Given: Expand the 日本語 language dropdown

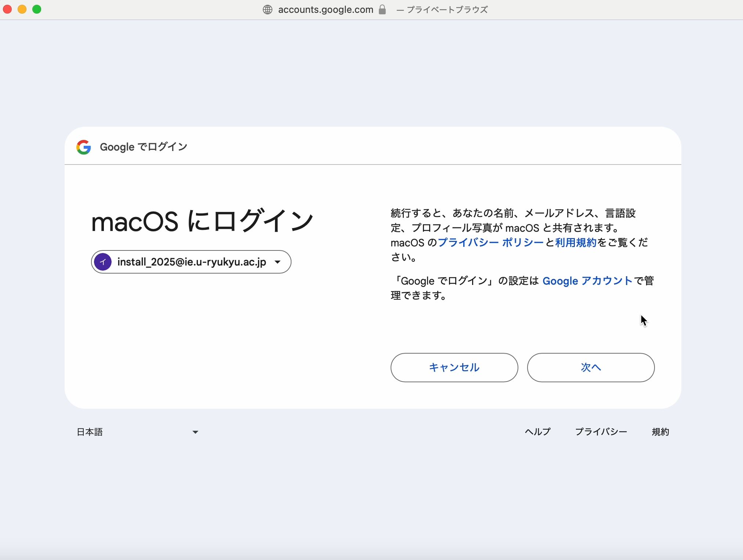Looking at the screenshot, I should [x=138, y=432].
